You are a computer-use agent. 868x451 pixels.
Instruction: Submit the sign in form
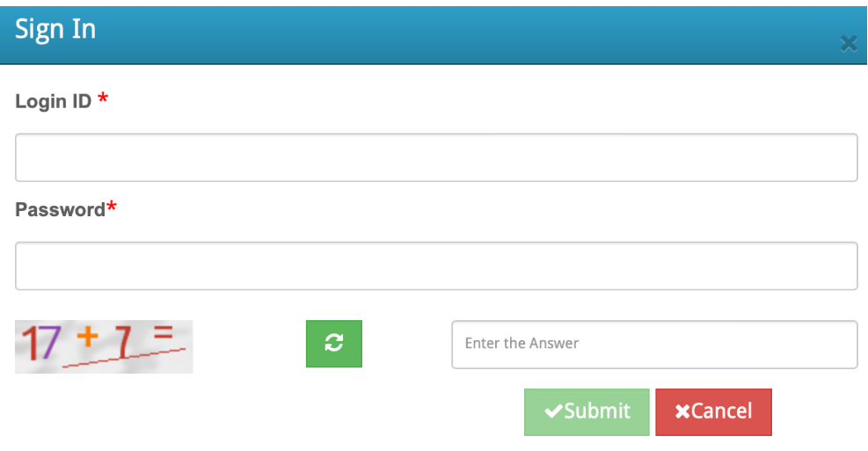click(x=587, y=411)
